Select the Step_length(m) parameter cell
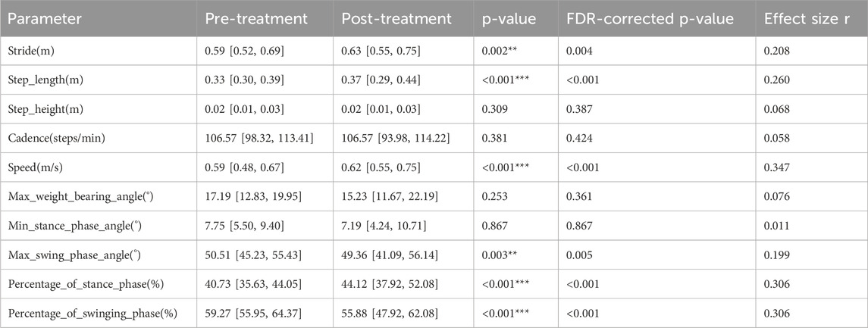868x328 pixels. tap(48, 80)
